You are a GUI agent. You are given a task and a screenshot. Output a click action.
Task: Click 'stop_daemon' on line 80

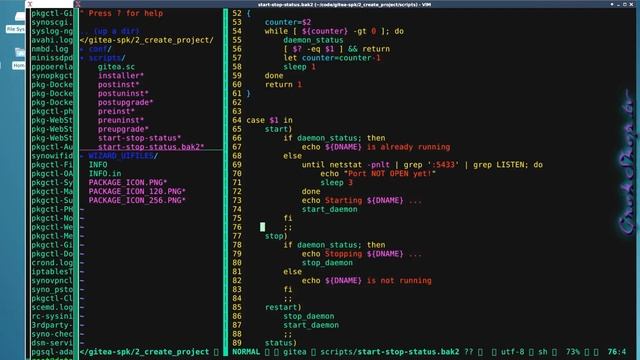tap(327, 263)
